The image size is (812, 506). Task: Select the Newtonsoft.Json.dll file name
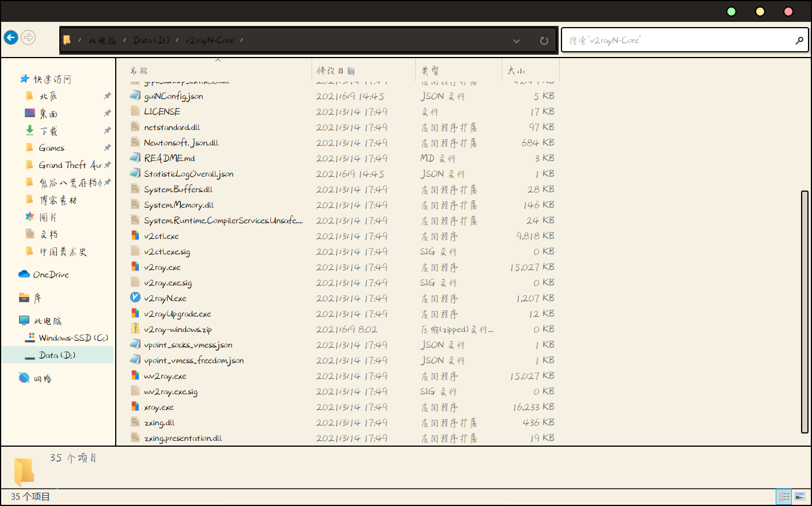pyautogui.click(x=181, y=143)
